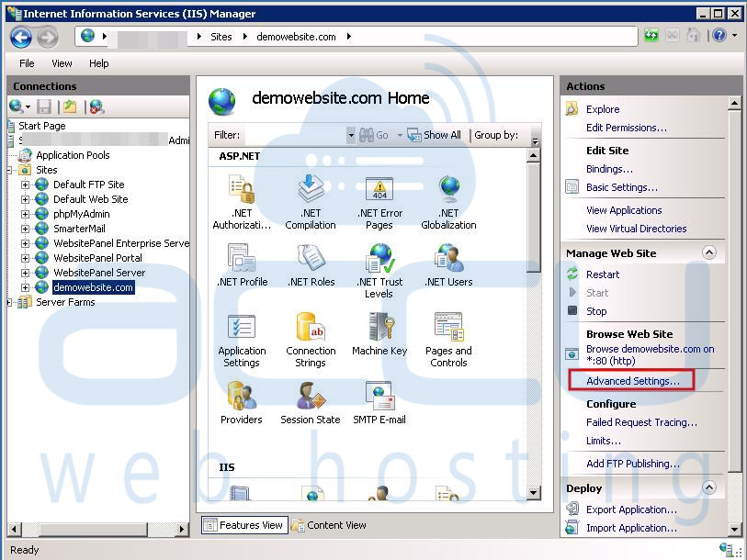Open .NET Profile feature

click(x=242, y=265)
